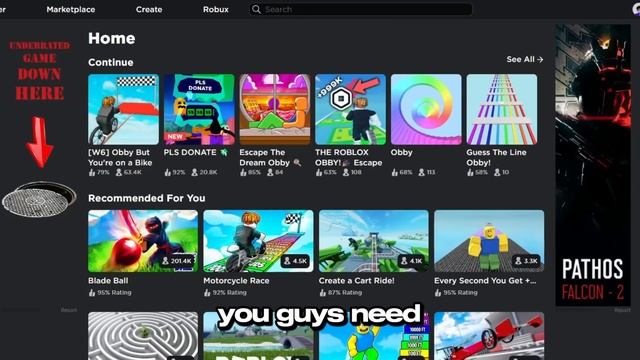Open the Blade Ball game thumbnail
Viewport: 640px width, 360px height.
pos(143,241)
